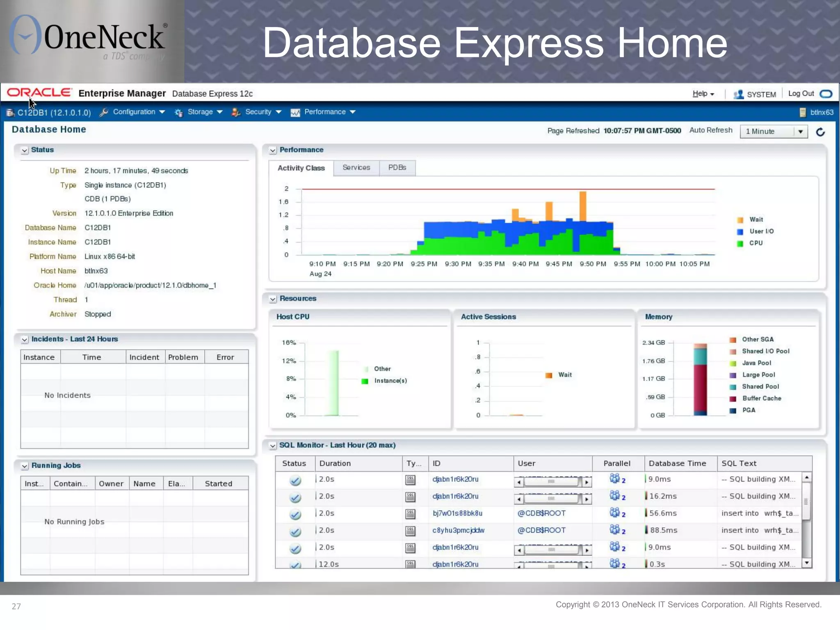
Task: Click 'insert into wrh$_ta...' text, 56.6ms row
Action: (760, 514)
